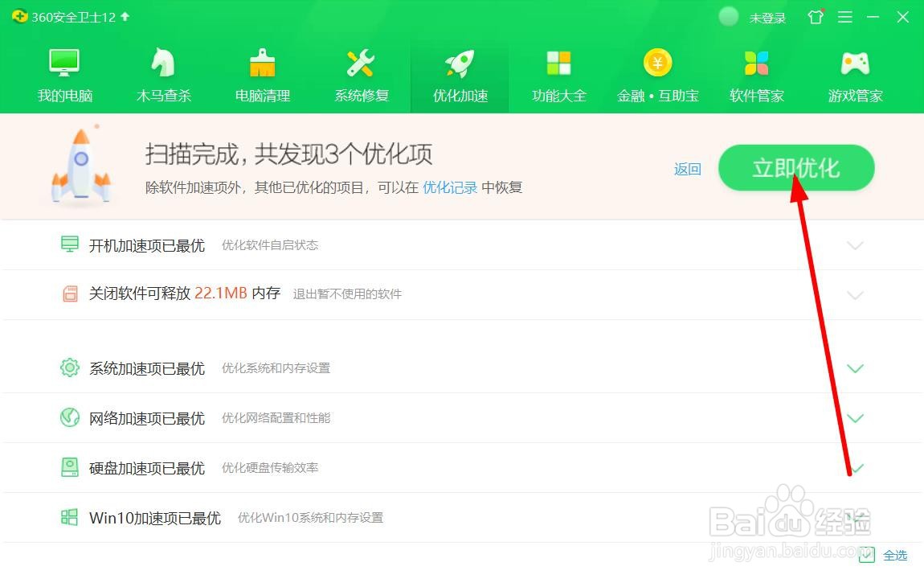Click the user avatar circle
Viewport: 924px width, 583px height.
729,17
